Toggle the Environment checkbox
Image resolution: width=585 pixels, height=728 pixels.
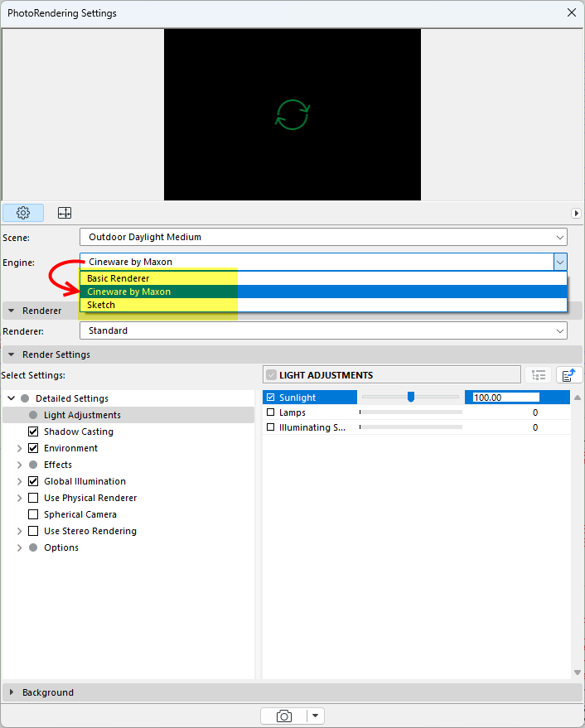33,448
